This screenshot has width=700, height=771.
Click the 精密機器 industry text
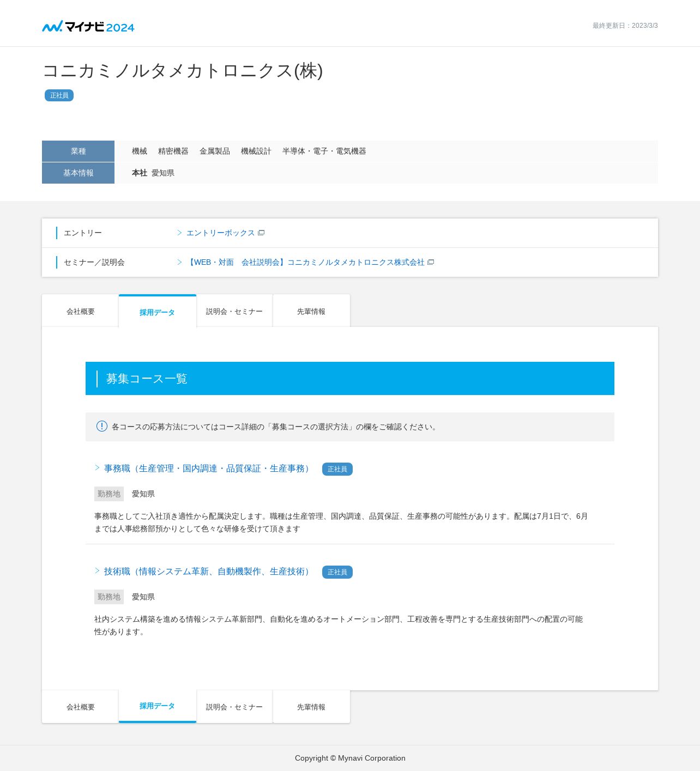[173, 151]
